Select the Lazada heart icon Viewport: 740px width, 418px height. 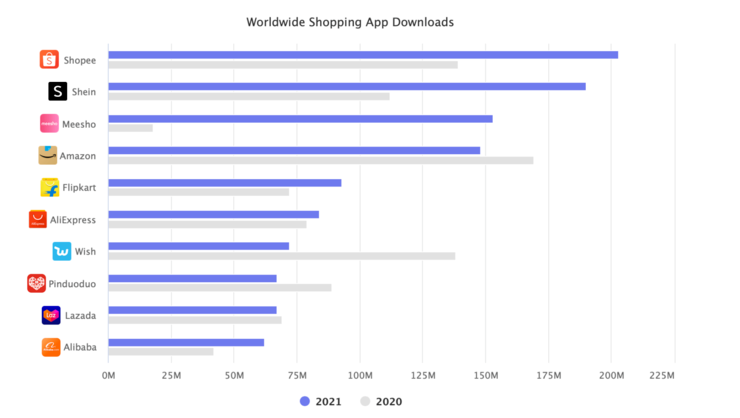pos(51,315)
